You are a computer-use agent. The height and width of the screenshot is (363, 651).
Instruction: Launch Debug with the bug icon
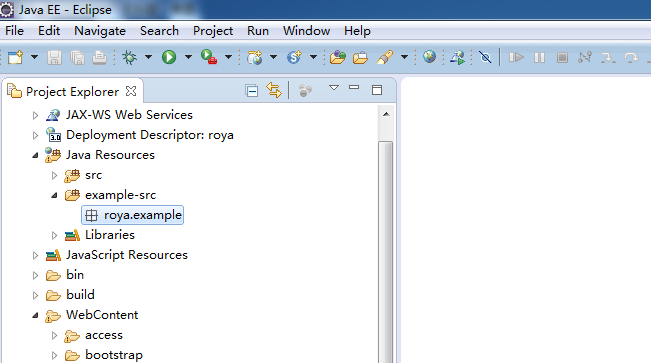129,57
